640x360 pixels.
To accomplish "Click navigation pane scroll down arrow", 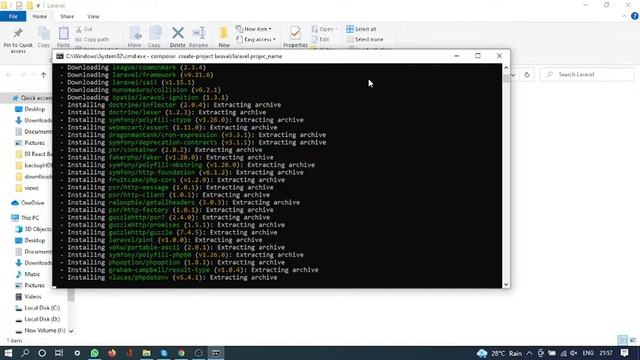I will pos(71,331).
